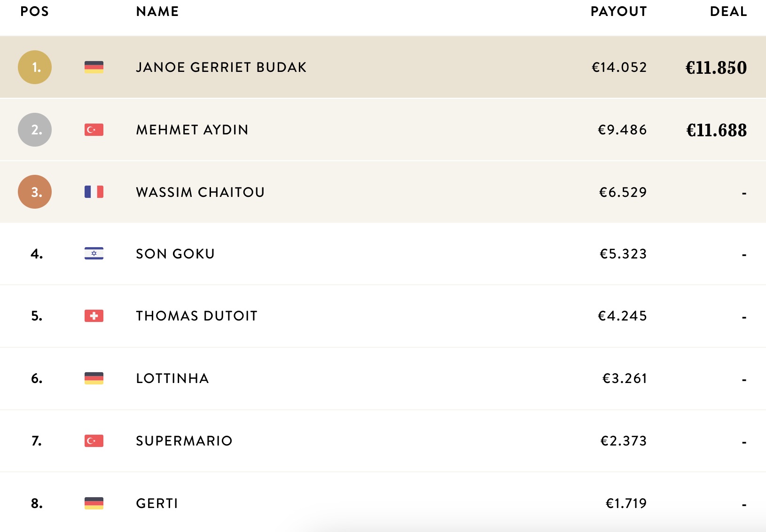Click the €4.245 payout for Thomas Dutoit
The height and width of the screenshot is (532, 766).
[623, 316]
